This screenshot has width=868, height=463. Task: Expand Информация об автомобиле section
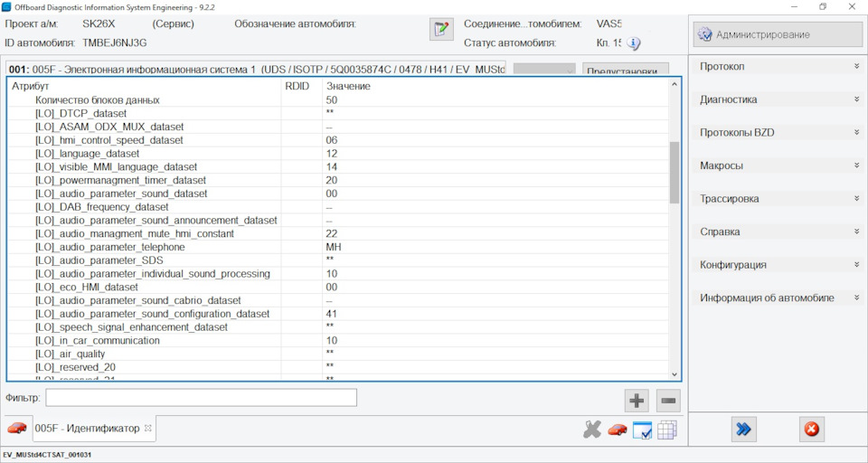[x=778, y=298]
